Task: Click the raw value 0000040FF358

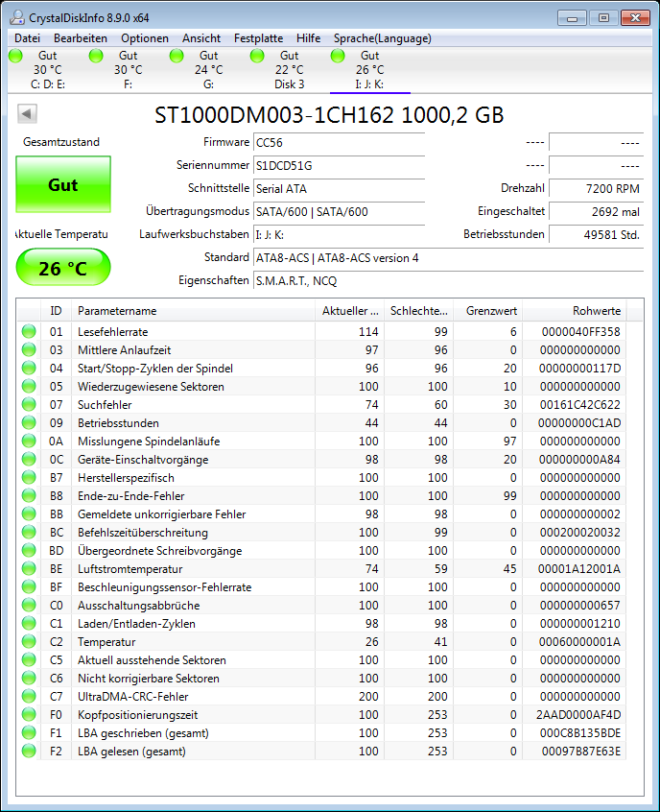Action: pos(580,331)
